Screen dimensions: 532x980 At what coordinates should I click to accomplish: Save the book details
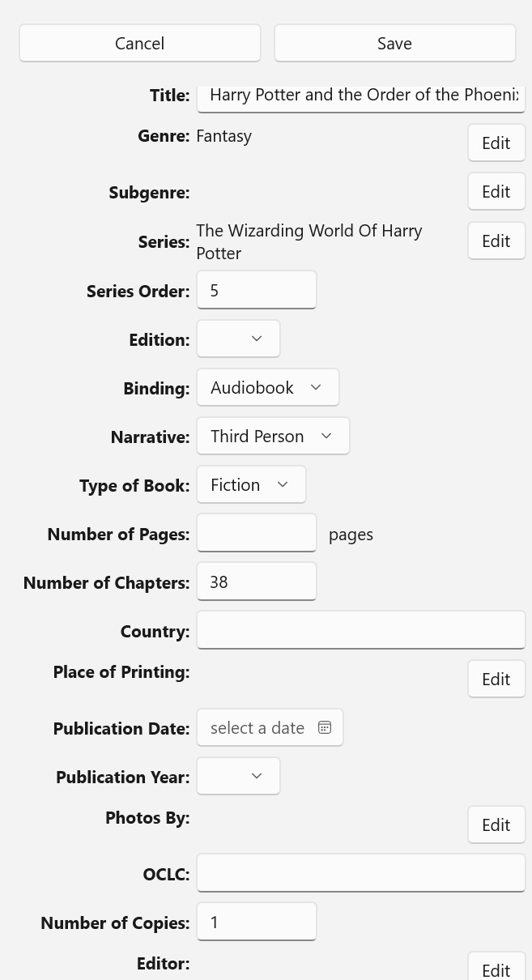pos(394,43)
